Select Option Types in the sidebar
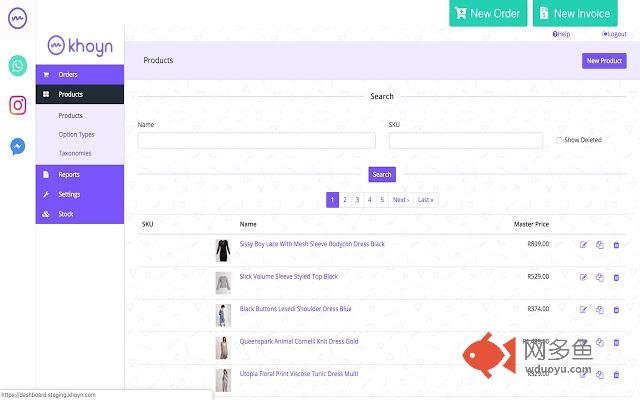640x400 pixels. point(76,134)
